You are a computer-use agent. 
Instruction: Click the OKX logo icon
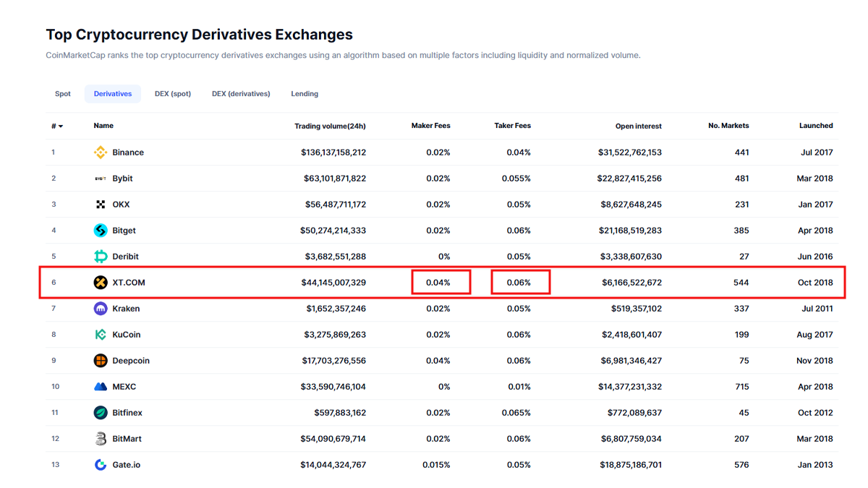click(x=101, y=205)
